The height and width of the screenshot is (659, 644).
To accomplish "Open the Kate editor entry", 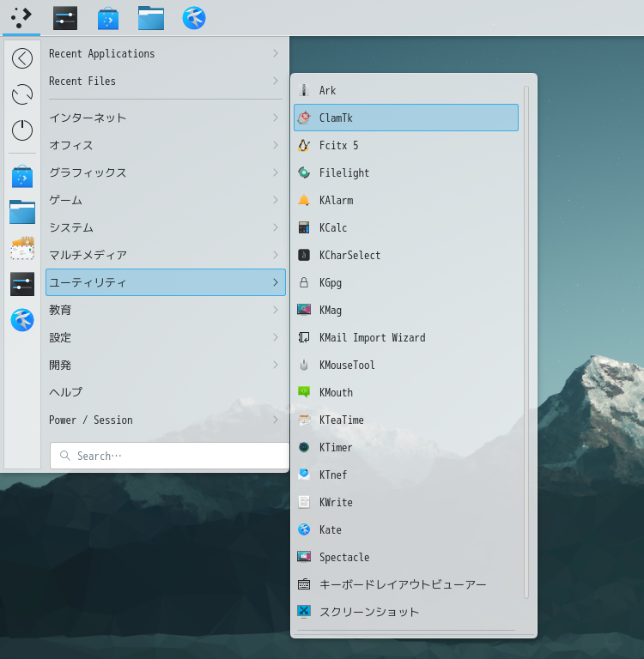I will pyautogui.click(x=406, y=529).
